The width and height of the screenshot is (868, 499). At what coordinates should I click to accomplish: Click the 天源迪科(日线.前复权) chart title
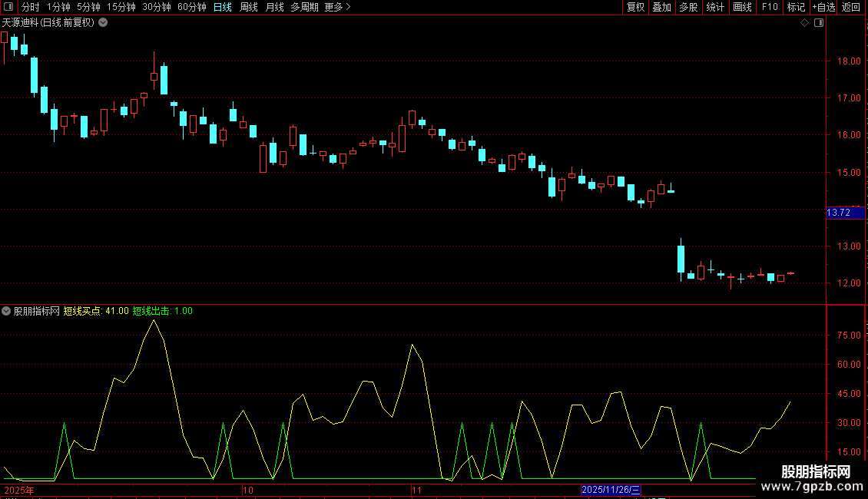pyautogui.click(x=48, y=23)
